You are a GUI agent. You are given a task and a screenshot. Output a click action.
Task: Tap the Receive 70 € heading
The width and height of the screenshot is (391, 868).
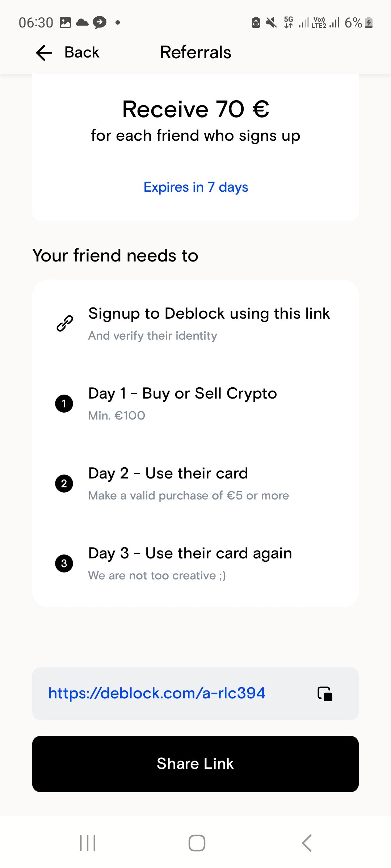pos(195,109)
